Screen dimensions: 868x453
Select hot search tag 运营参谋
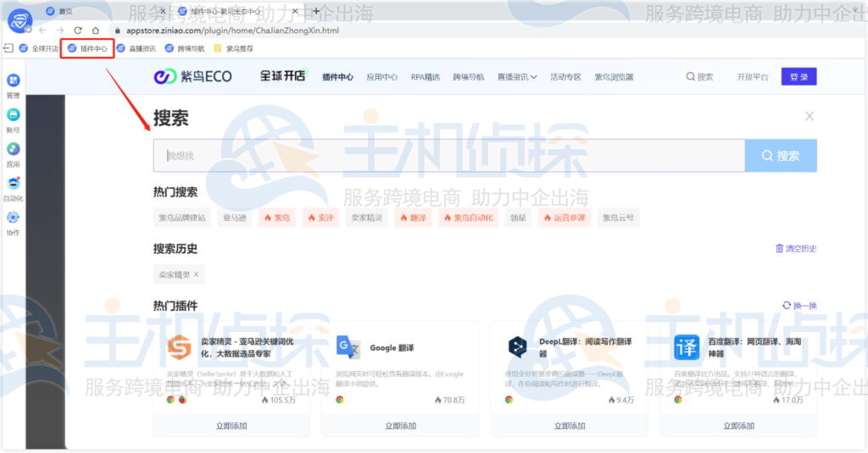pyautogui.click(x=565, y=218)
